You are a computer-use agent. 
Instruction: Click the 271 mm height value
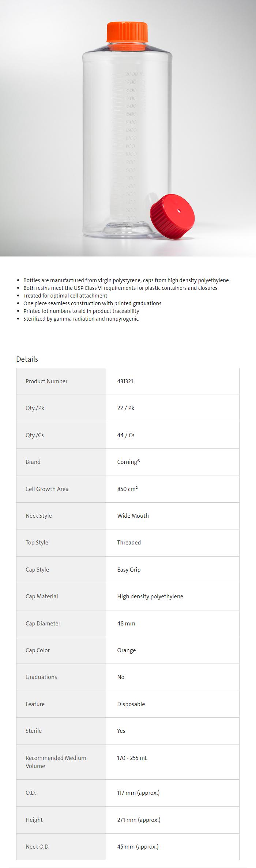coord(139,820)
